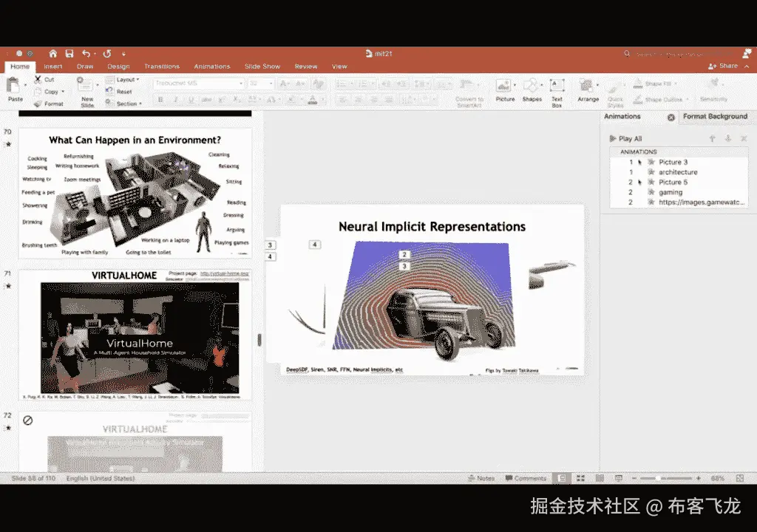Adjust the zoom slider in status bar
757x532 pixels.
[x=666, y=478]
